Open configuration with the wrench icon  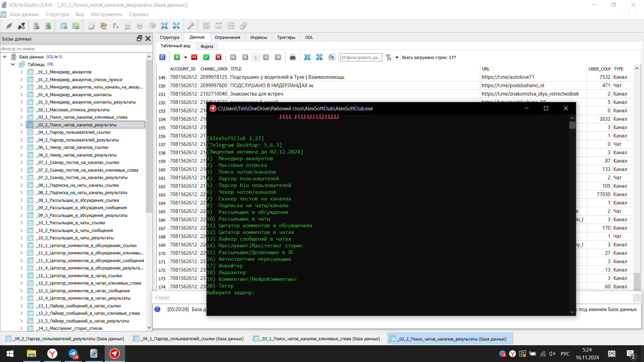pyautogui.click(x=191, y=26)
